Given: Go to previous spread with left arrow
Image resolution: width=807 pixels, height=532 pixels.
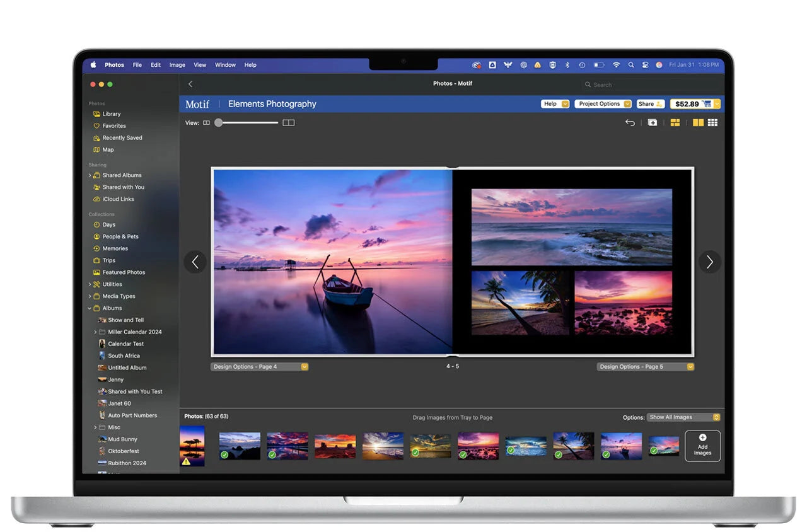Looking at the screenshot, I should pyautogui.click(x=195, y=262).
